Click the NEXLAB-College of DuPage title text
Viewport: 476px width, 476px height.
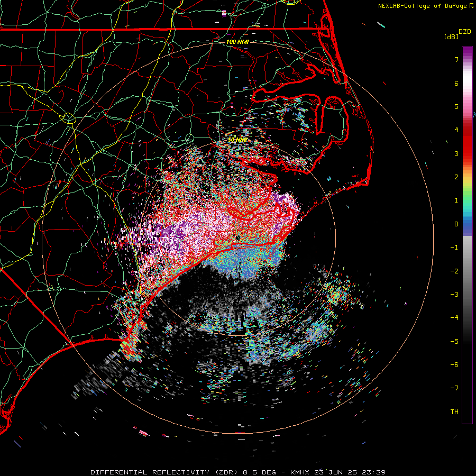[423, 6]
